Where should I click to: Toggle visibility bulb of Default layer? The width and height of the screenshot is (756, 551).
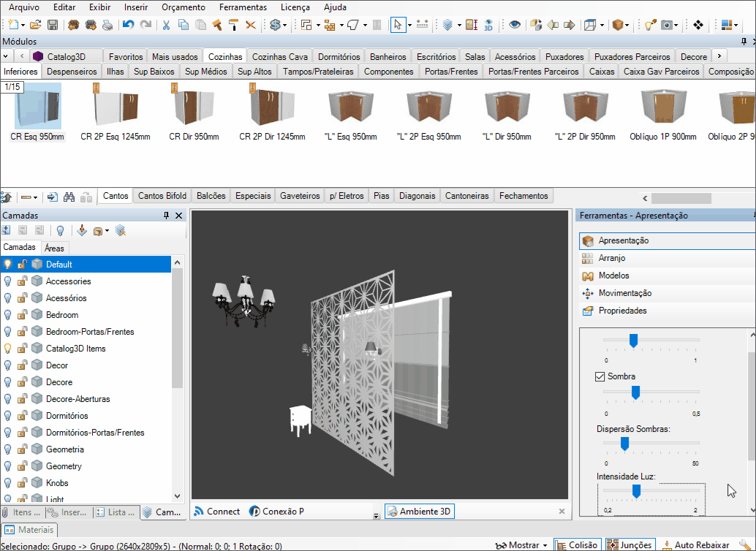[x=7, y=264]
